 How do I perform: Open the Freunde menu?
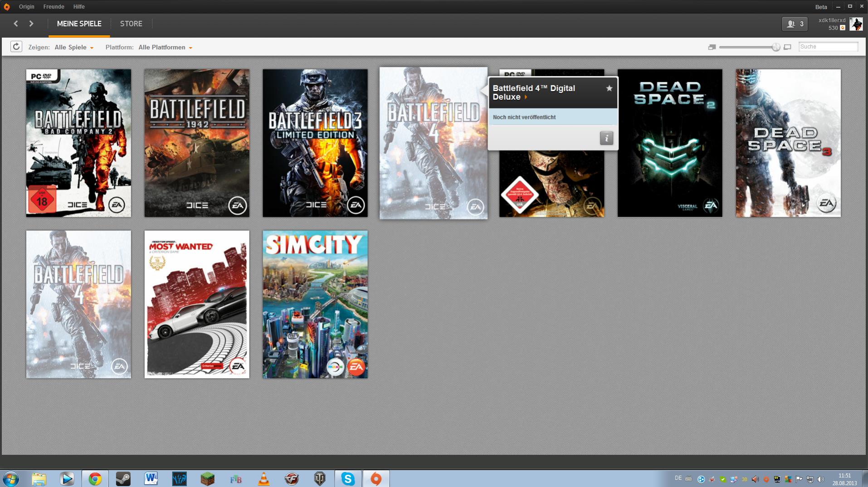point(54,7)
